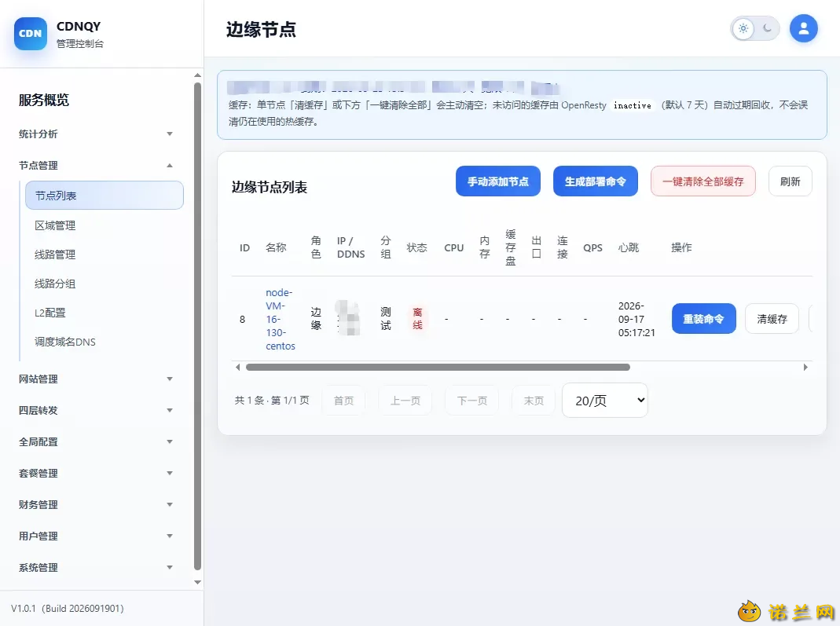The image size is (840, 626).
Task: Open 服务概览 in the sidebar
Action: [x=44, y=100]
